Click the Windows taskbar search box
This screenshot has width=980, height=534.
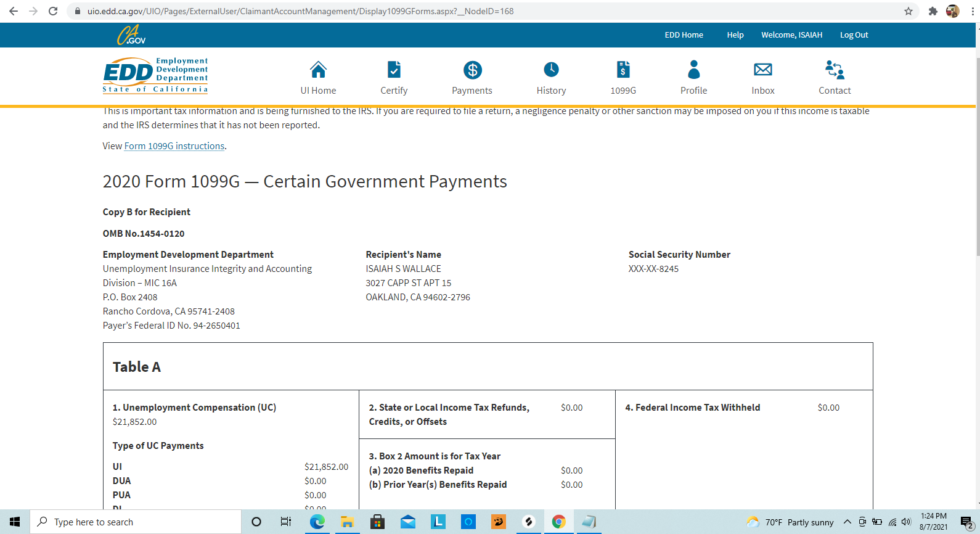pos(136,522)
